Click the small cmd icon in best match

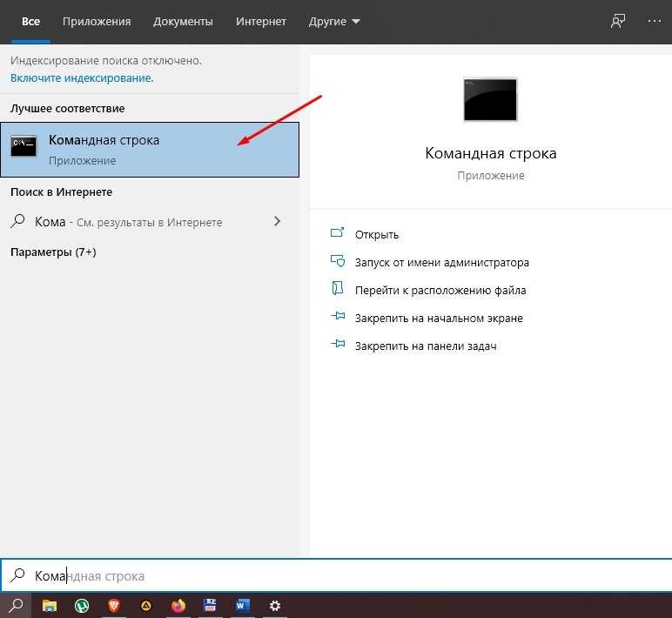(24, 146)
